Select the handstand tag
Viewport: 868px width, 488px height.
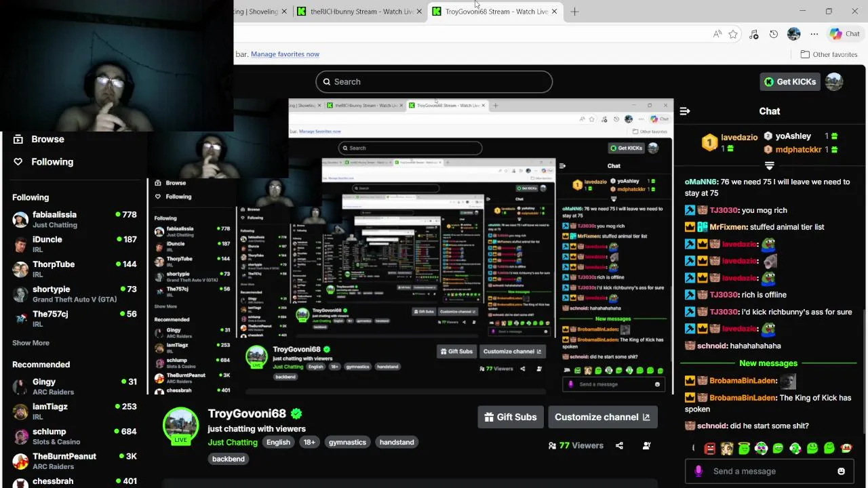click(397, 442)
